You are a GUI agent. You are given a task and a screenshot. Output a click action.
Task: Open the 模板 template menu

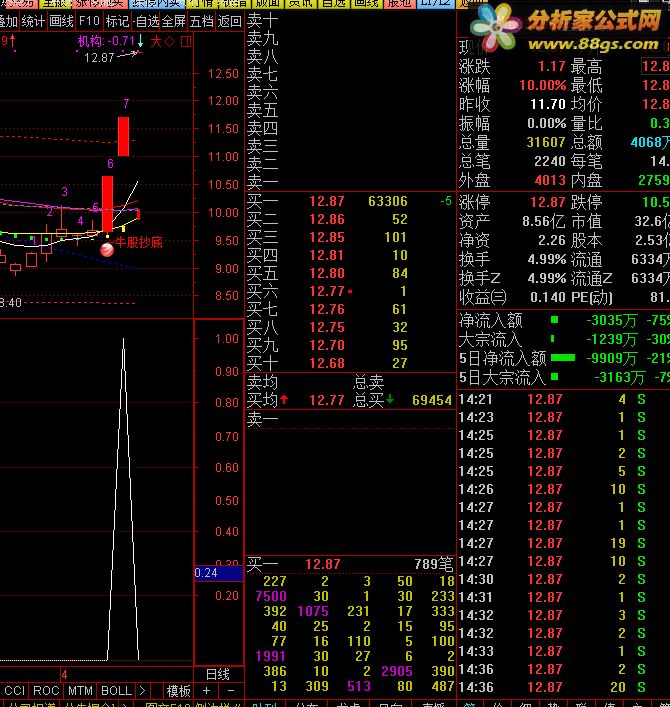point(179,691)
